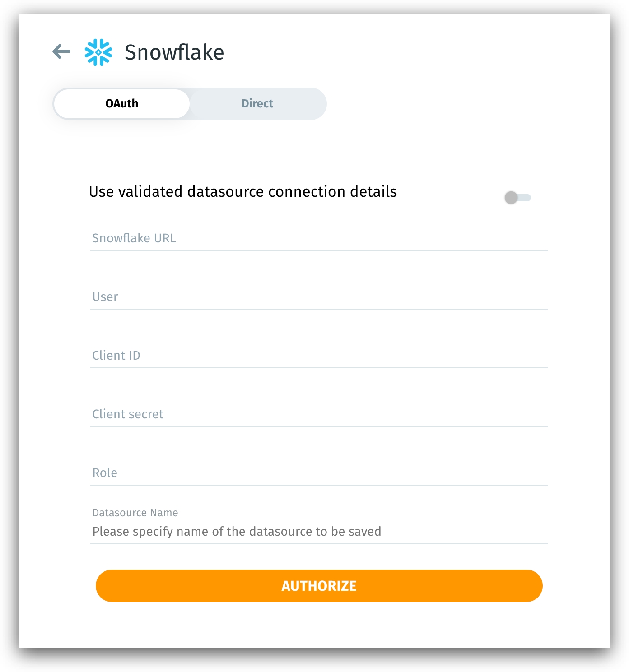The width and height of the screenshot is (629, 672).
Task: Click the gray knob of the toggle switch
Action: pos(511,197)
